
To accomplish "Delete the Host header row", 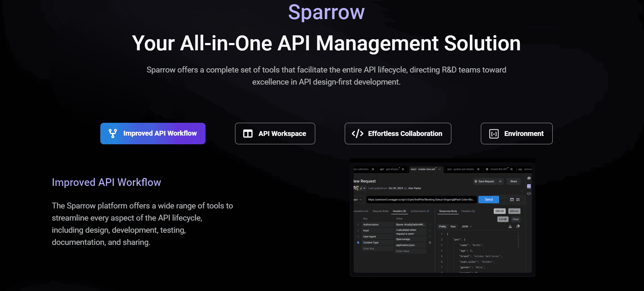I will pyautogui.click(x=430, y=230).
